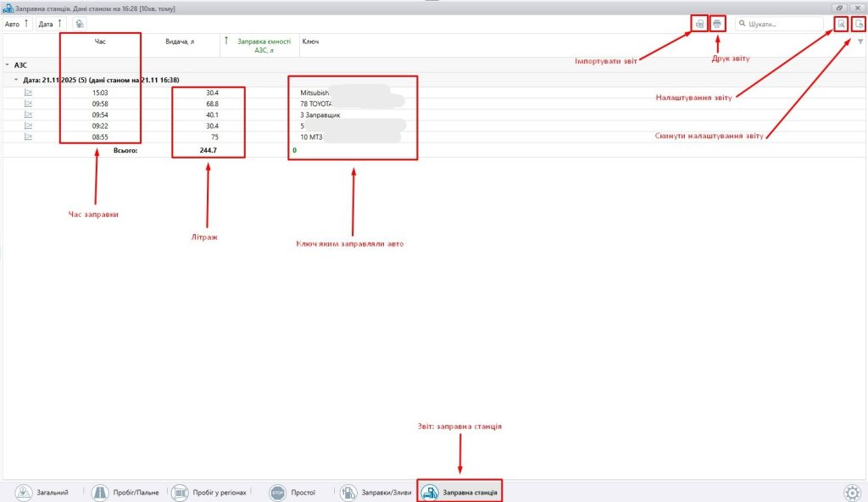Select the Заправна станція report tab
Viewport: 868px width, 502px height.
pyautogui.click(x=459, y=492)
